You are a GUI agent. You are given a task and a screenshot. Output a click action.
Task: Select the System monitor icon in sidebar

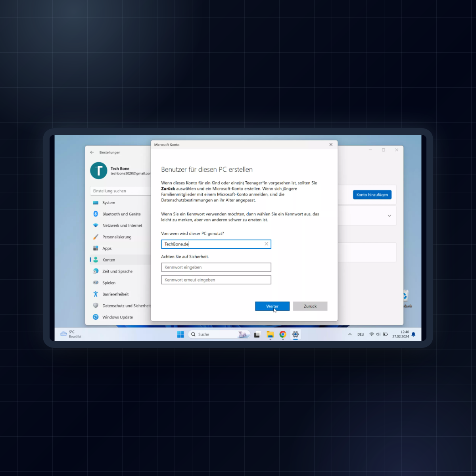(96, 203)
